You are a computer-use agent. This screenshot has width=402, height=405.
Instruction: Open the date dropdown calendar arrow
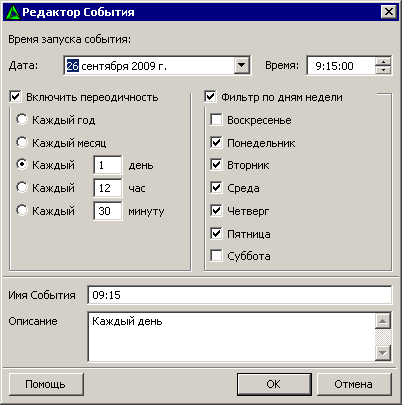(x=242, y=65)
